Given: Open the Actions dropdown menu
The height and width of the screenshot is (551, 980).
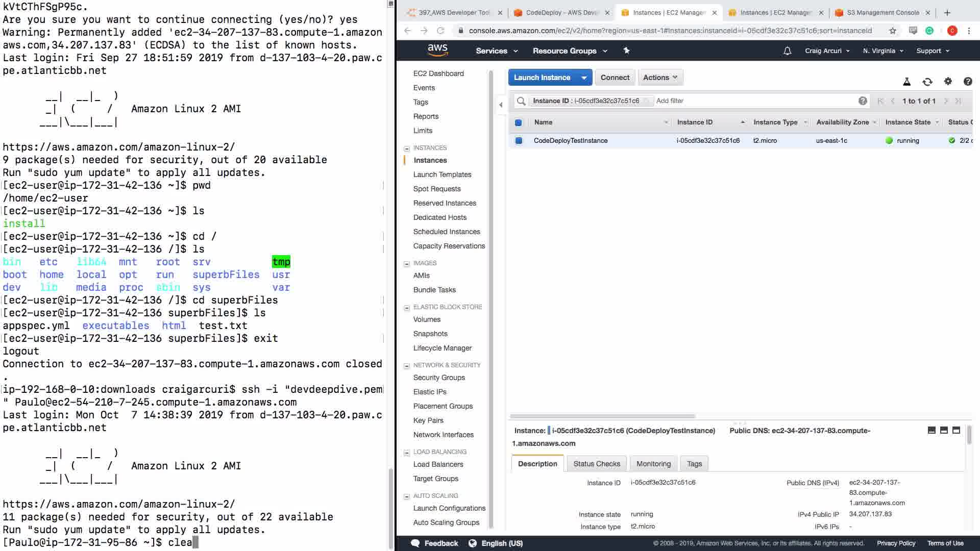Looking at the screenshot, I should tap(660, 78).
